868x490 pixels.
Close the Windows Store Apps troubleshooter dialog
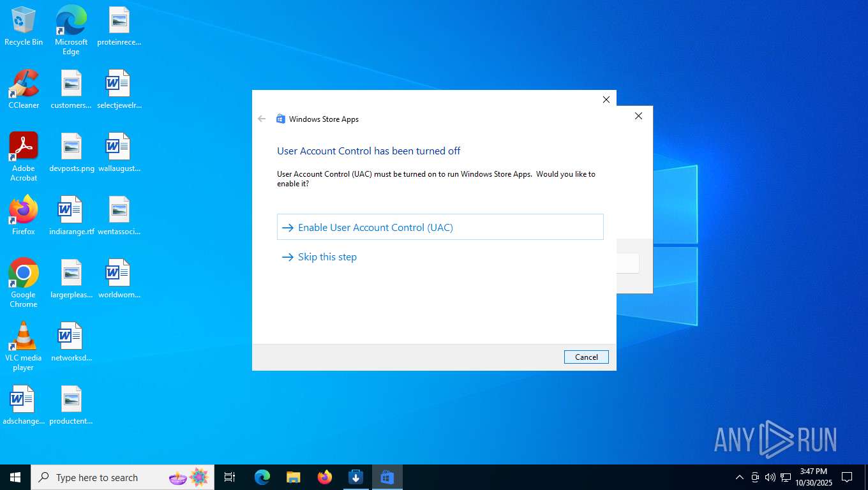tap(606, 100)
